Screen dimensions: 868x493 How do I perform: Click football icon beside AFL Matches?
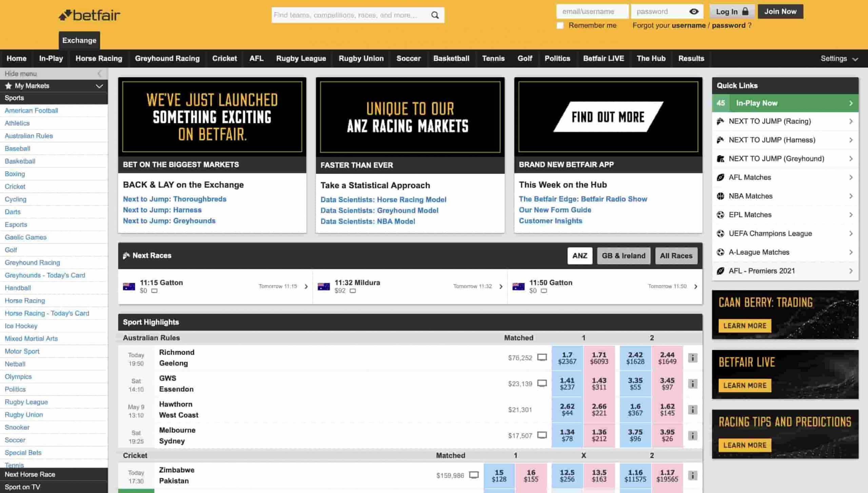(x=720, y=177)
